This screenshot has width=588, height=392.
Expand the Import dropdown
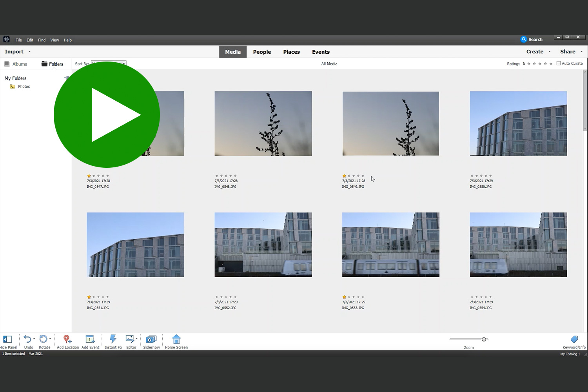pos(18,52)
